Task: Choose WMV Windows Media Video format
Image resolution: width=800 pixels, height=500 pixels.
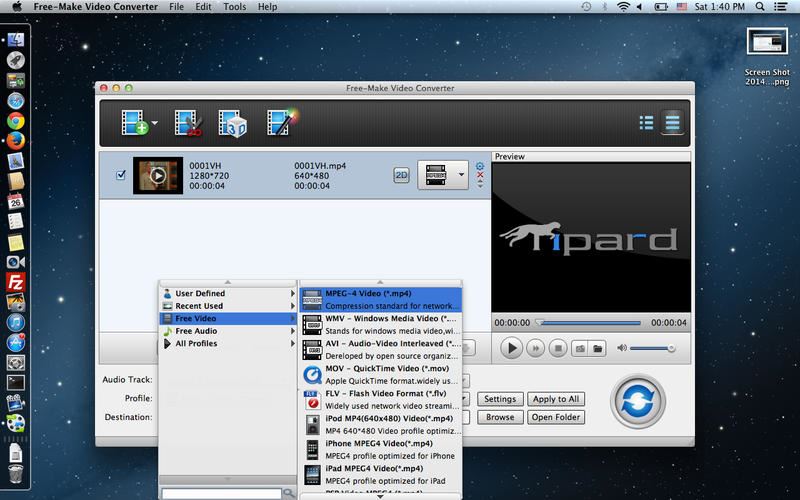Action: point(381,324)
